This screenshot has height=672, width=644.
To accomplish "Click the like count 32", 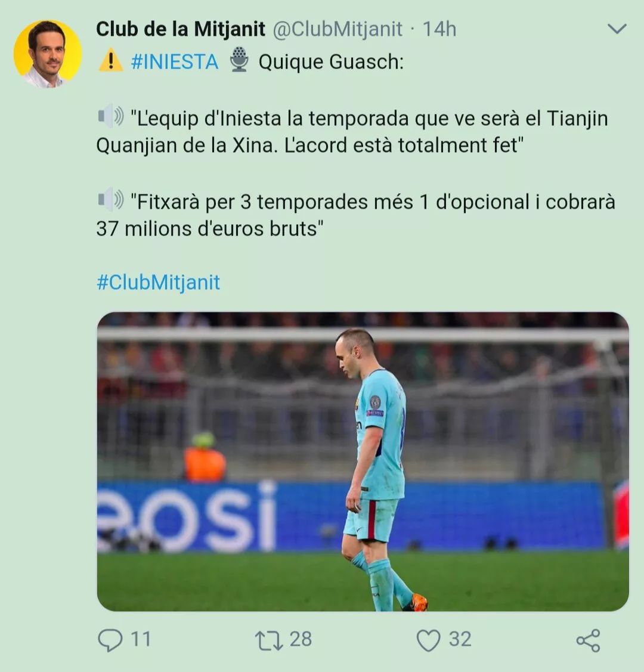I will [460, 639].
